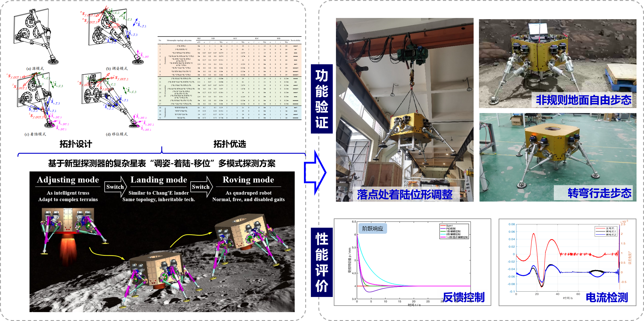The image size is (644, 321).
Task: Click the 性能评价 vertical blue banner
Action: 322,262
